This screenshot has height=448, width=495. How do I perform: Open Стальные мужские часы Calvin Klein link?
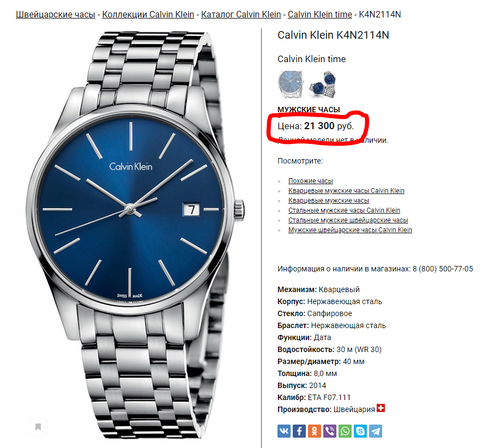pyautogui.click(x=344, y=210)
